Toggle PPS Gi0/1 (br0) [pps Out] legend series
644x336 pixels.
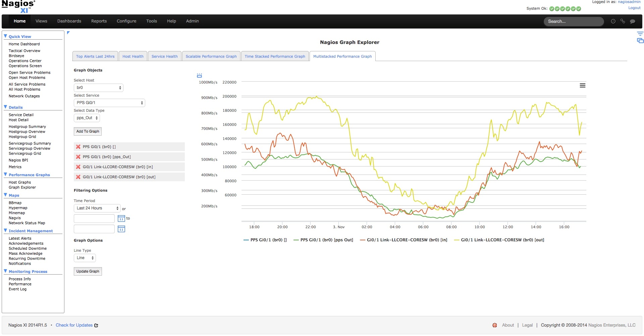[x=323, y=240]
